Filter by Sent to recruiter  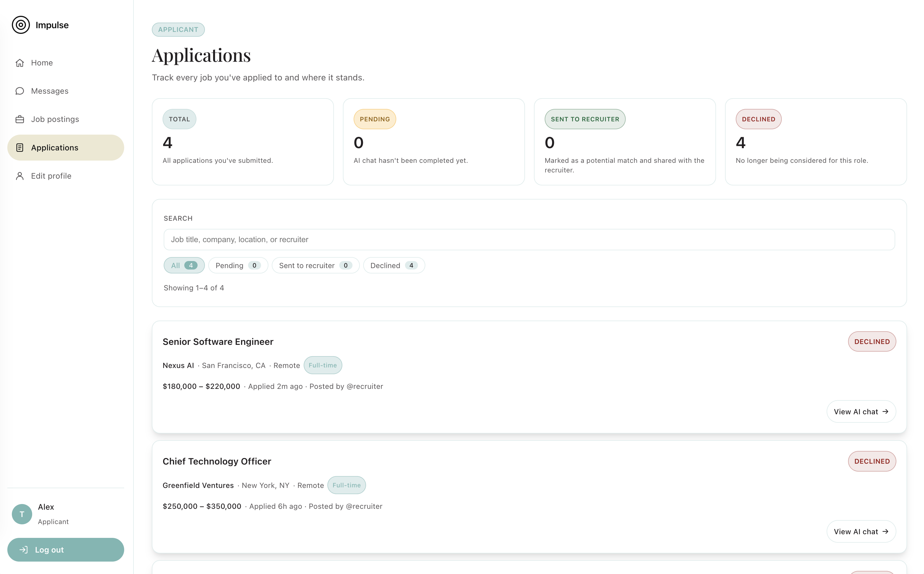[x=315, y=265]
